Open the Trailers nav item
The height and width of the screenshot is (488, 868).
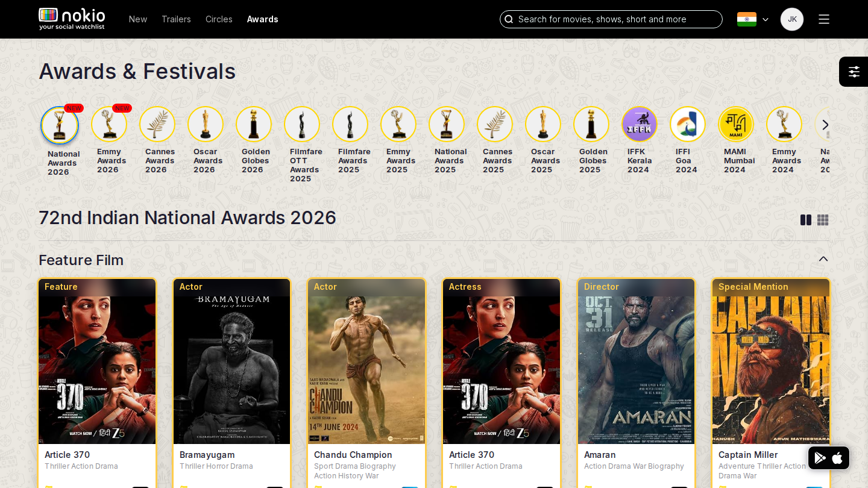click(x=176, y=19)
